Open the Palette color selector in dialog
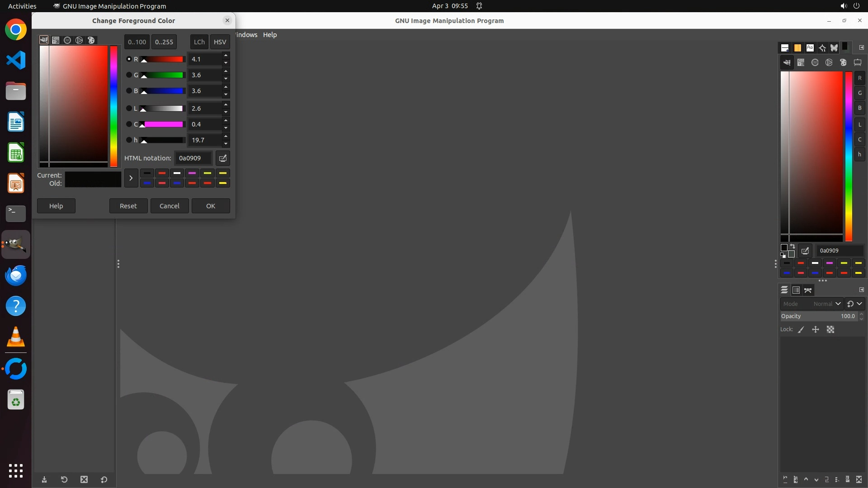 coord(91,40)
